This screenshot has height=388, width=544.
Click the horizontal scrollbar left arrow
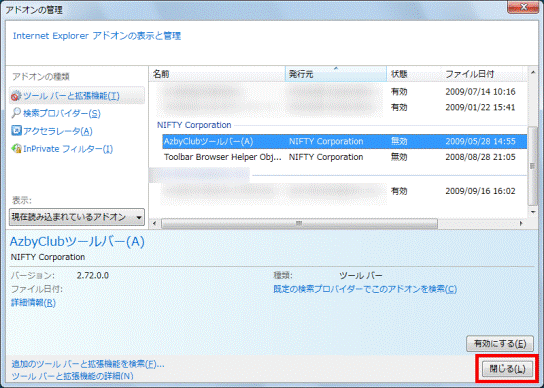(x=155, y=223)
